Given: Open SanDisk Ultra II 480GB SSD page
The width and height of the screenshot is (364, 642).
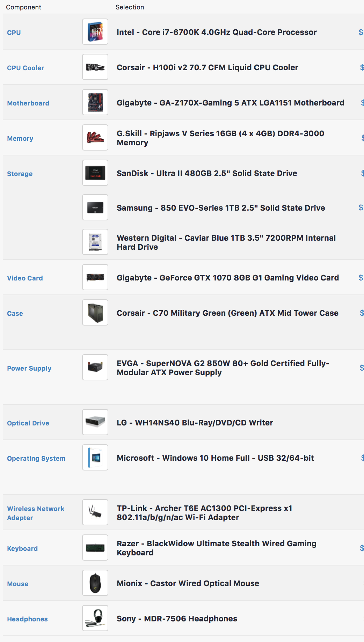Looking at the screenshot, I should 207,173.
